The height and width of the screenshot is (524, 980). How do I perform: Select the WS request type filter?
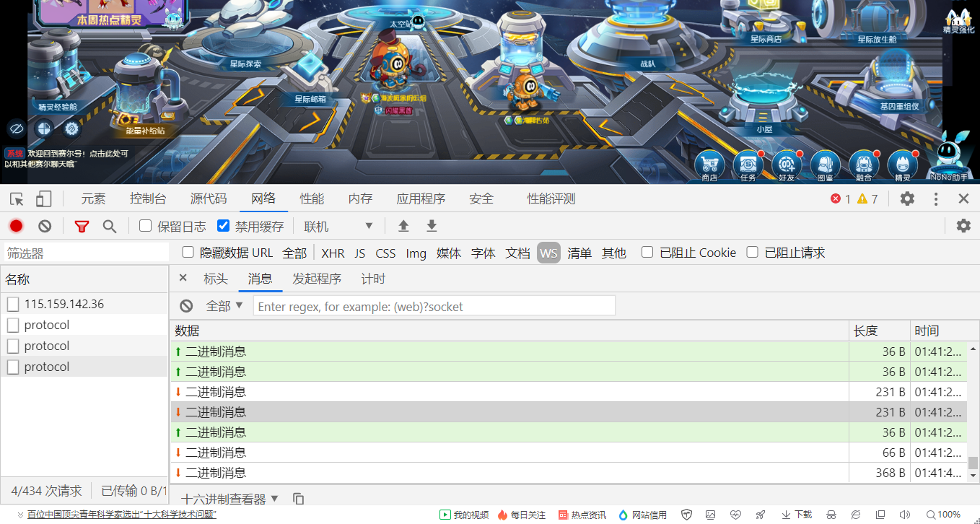point(548,253)
